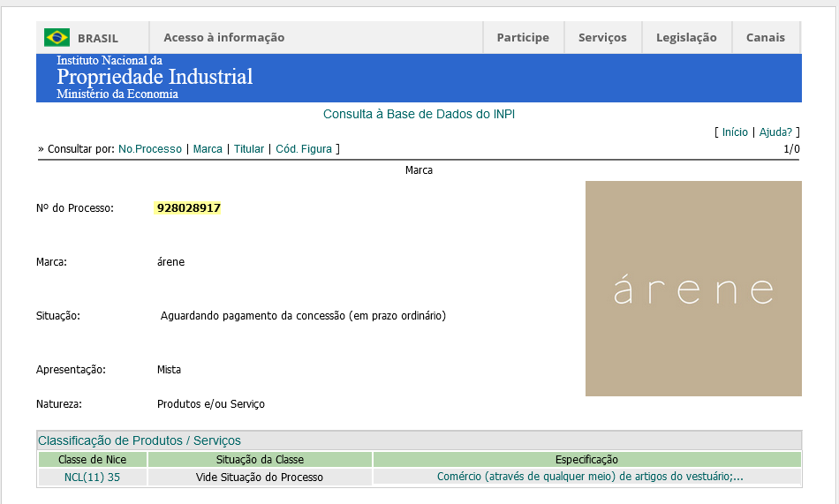Click Consulta à Base de Dados heading
839x504 pixels.
pos(419,114)
